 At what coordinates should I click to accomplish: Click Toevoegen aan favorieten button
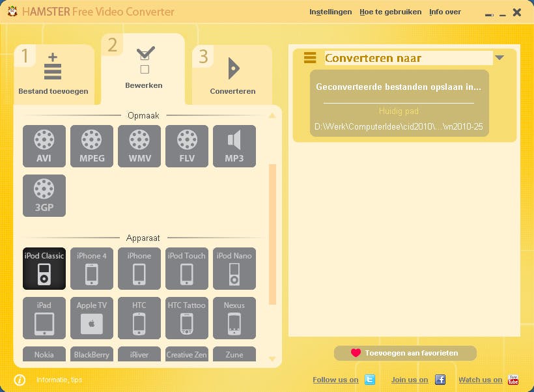(x=405, y=353)
